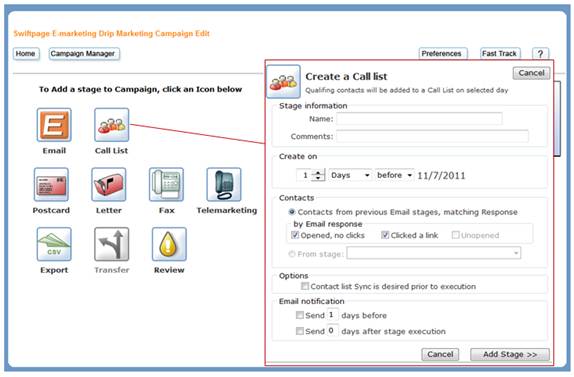Choose the Letter mailbox icon
The width and height of the screenshot is (574, 377).
click(109, 184)
